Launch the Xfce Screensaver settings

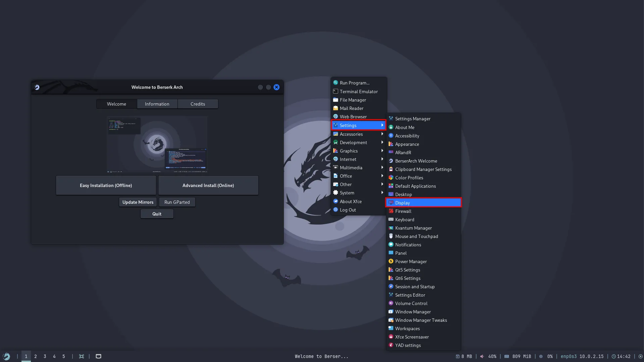pyautogui.click(x=412, y=337)
